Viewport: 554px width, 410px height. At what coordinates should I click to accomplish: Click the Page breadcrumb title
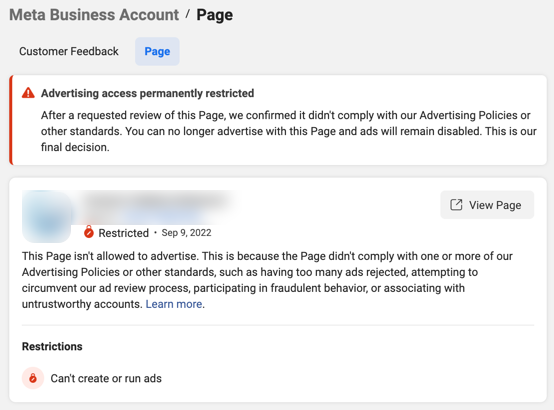(x=214, y=15)
